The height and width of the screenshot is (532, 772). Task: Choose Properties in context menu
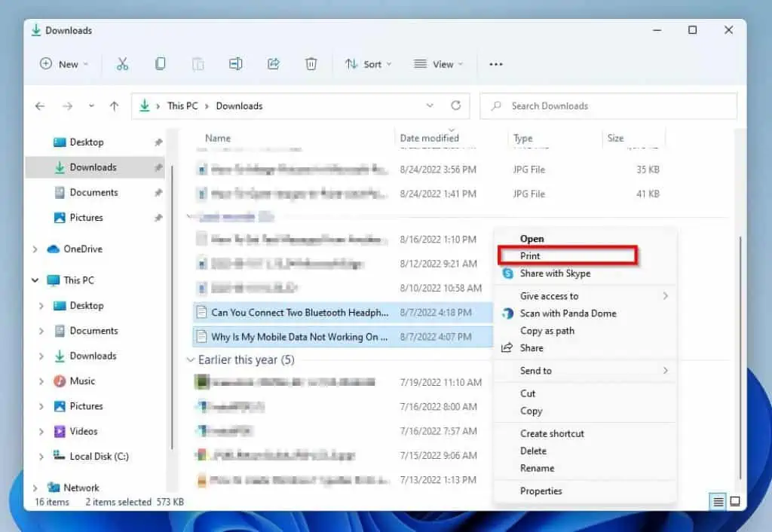point(541,491)
